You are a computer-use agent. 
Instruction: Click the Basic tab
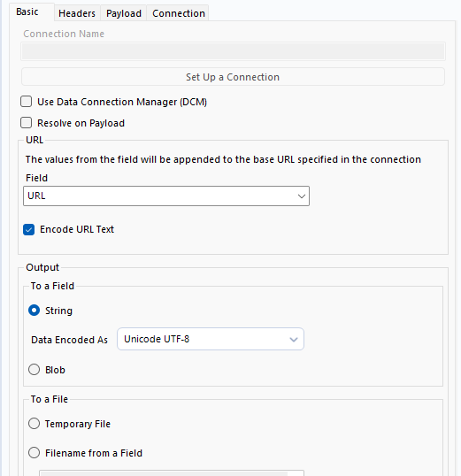(x=27, y=12)
